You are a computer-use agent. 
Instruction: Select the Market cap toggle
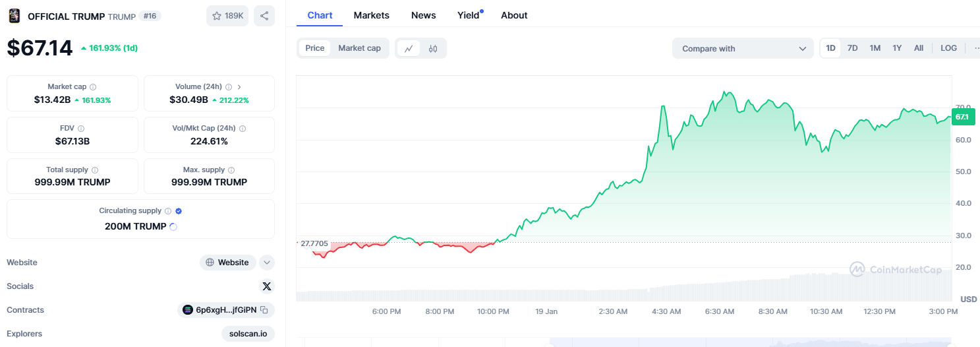point(359,48)
